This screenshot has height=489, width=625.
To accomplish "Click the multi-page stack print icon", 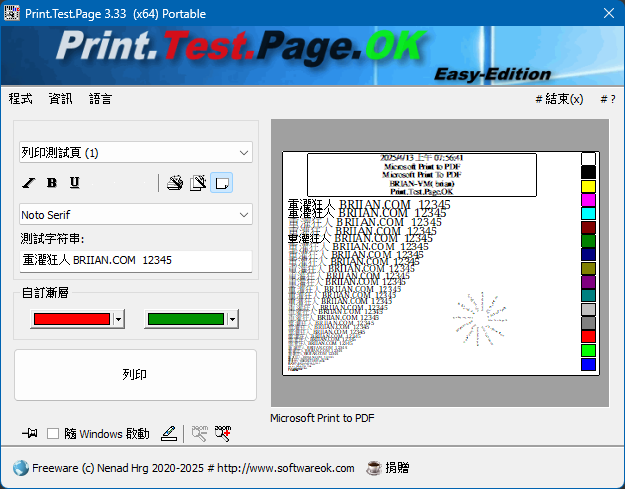I will pos(175,182).
